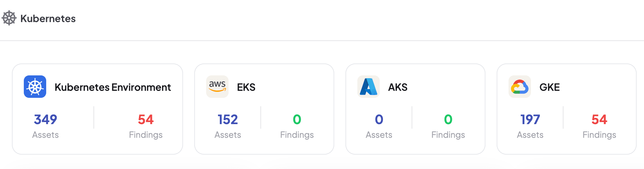The image size is (644, 169).
Task: Click the EKS findings count of 0
Action: [297, 120]
